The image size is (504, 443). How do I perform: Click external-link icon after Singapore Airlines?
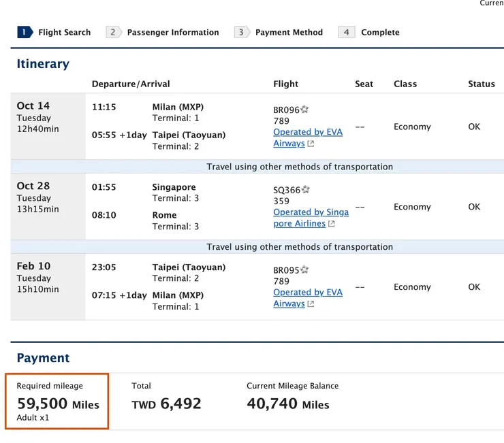pyautogui.click(x=332, y=224)
